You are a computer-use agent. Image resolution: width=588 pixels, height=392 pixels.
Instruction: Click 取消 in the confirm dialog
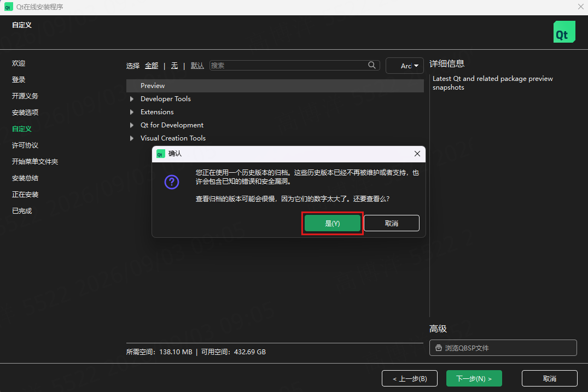[x=392, y=224]
